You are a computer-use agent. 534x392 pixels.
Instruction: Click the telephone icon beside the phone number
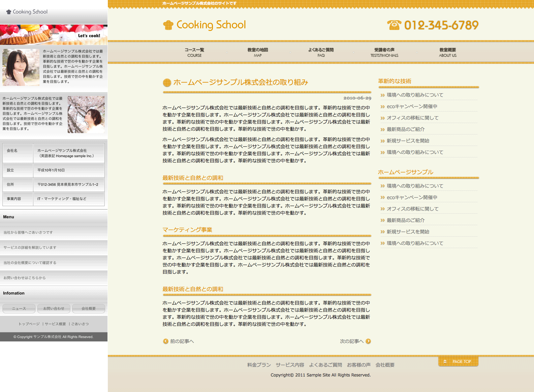(x=394, y=25)
